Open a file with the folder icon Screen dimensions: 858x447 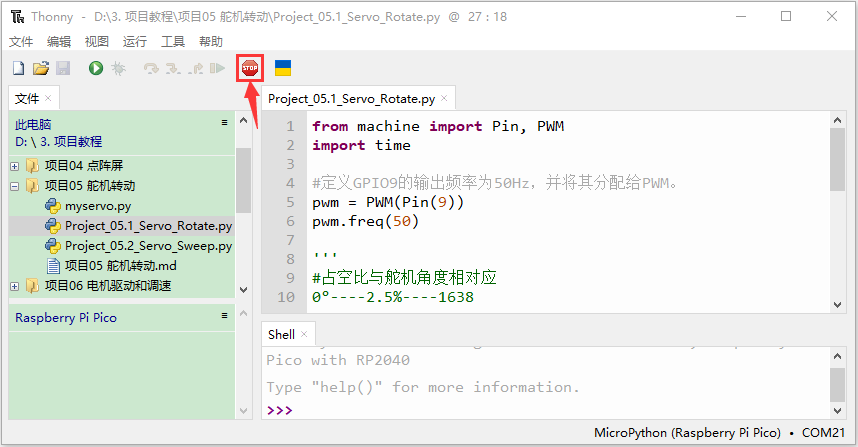coord(40,68)
